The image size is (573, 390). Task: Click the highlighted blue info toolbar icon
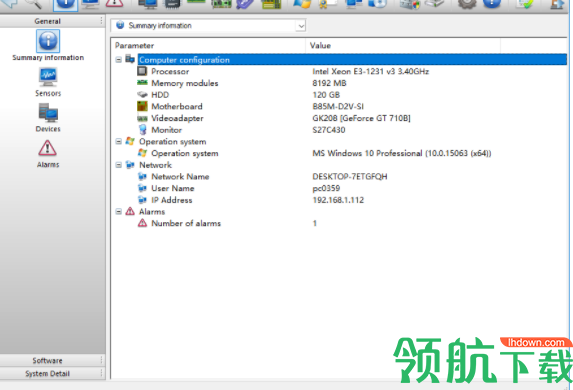[x=65, y=4]
